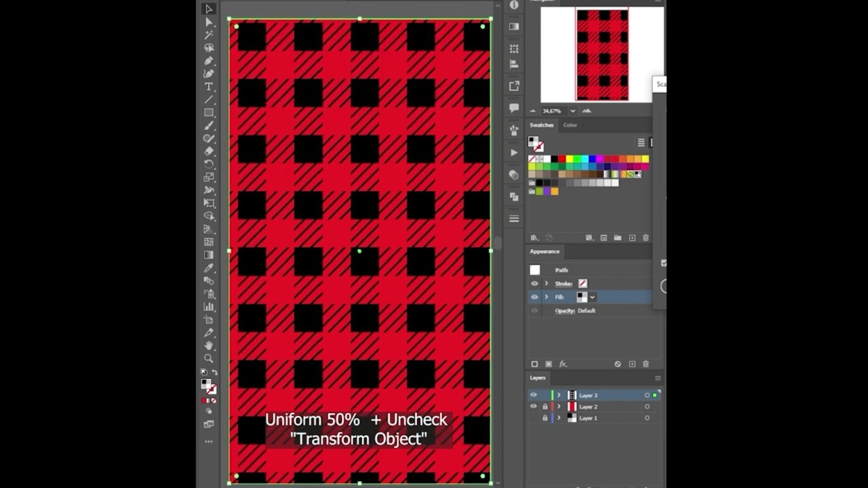868x488 pixels.
Task: Select the Curvature tool
Action: 209,74
